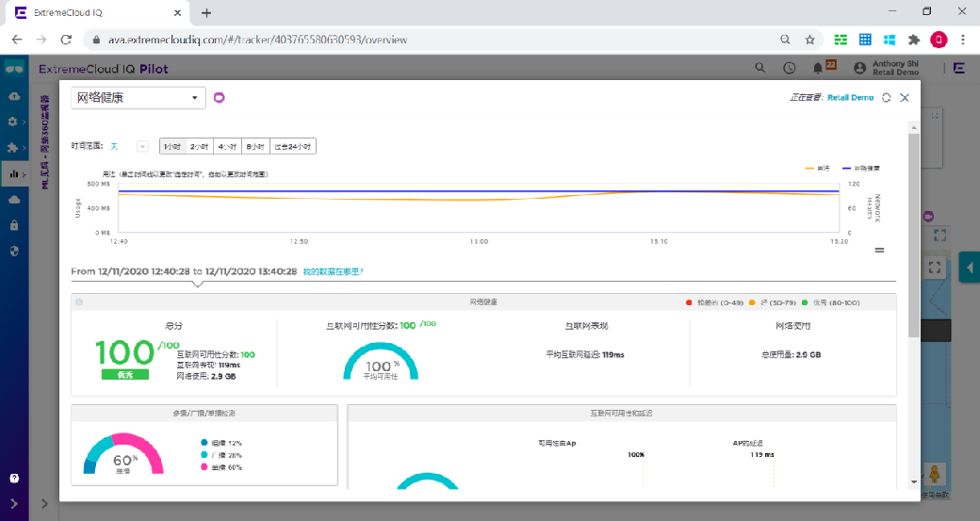Select the 8小时 time range
Screen dimensions: 980x521
[x=255, y=146]
